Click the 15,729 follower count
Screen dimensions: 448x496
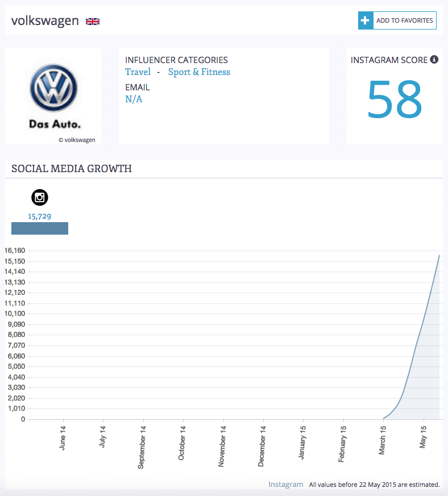40,216
